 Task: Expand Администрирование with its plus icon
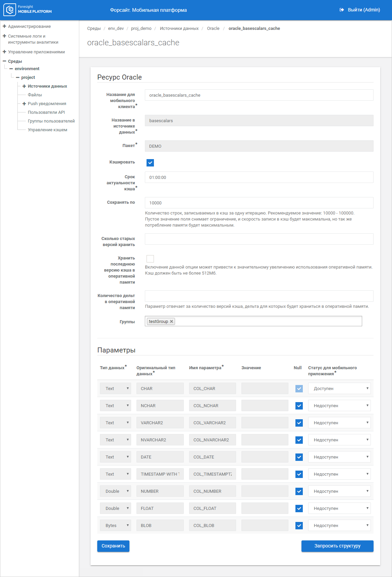4,26
